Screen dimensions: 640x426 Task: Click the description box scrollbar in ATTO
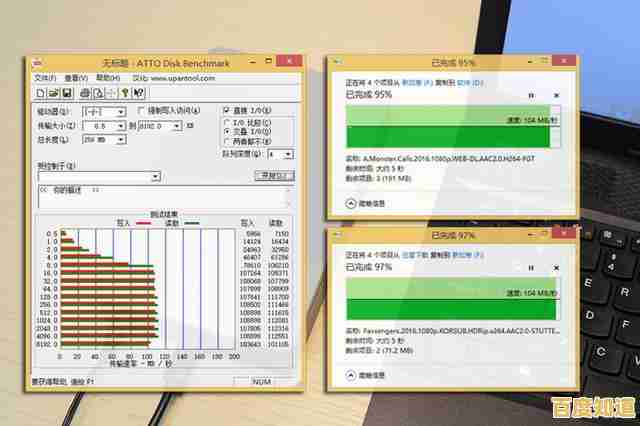[x=289, y=197]
